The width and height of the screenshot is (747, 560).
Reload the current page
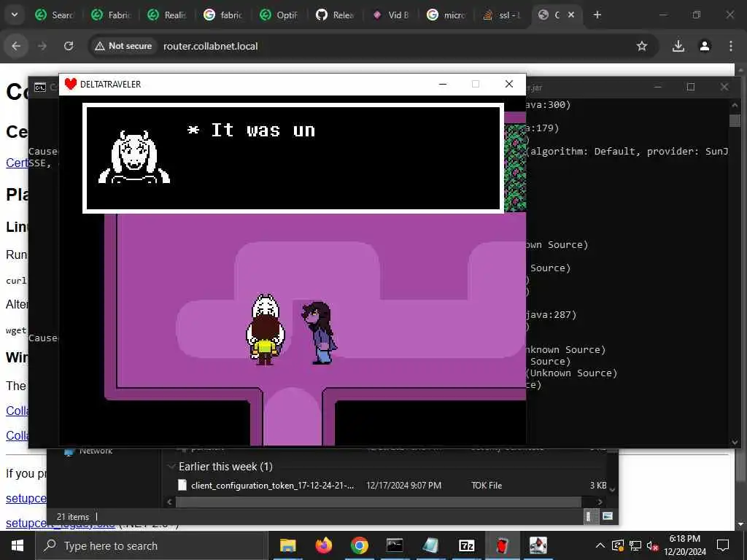coord(69,46)
